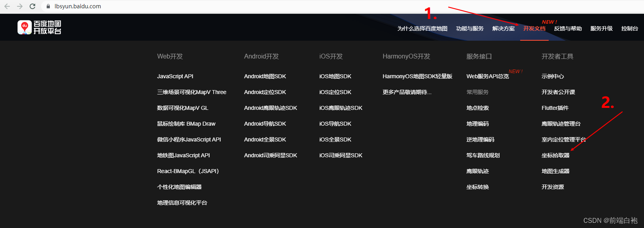Open 地图生成器 tool link

point(555,171)
